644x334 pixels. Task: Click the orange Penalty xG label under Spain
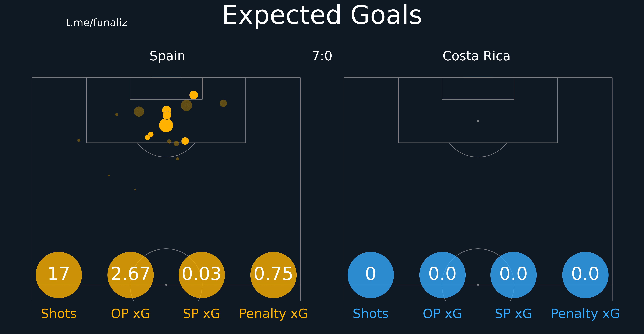[x=274, y=314]
